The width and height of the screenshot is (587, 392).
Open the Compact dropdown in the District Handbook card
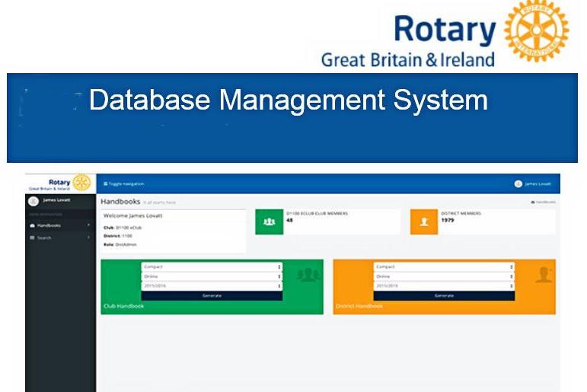(444, 266)
